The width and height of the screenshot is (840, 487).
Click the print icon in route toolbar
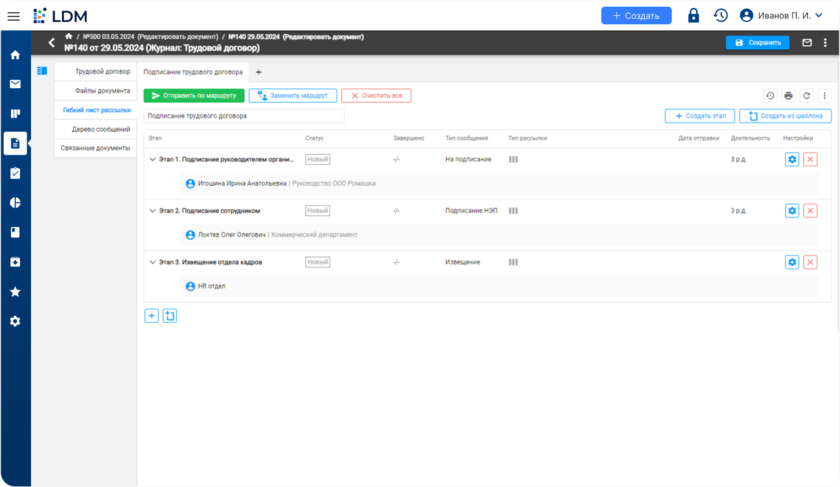[788, 96]
